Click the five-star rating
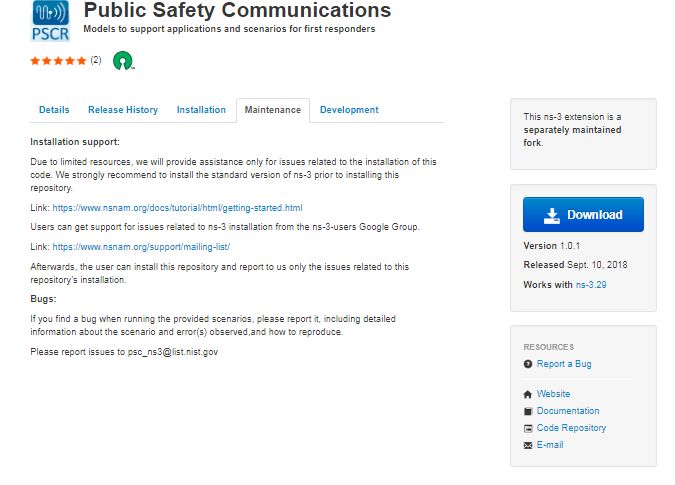 tap(58, 61)
